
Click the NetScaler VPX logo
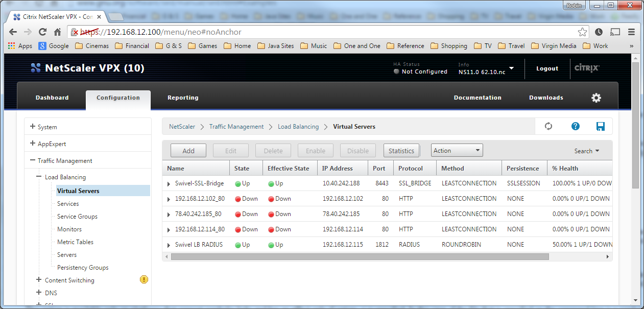coord(35,67)
